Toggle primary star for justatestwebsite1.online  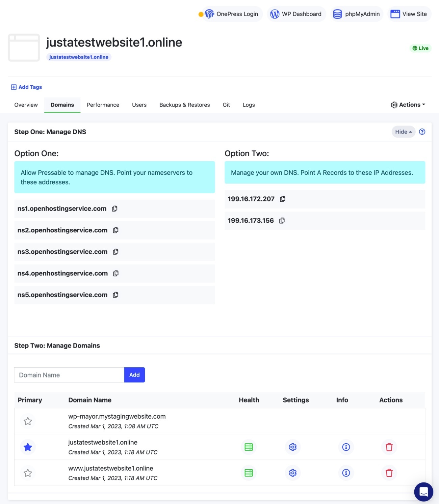click(28, 447)
